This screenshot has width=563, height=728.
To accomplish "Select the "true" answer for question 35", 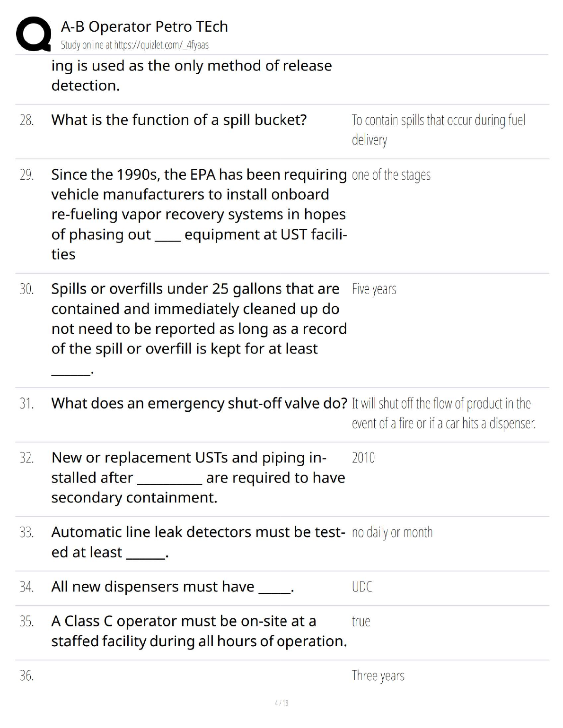I will [361, 621].
